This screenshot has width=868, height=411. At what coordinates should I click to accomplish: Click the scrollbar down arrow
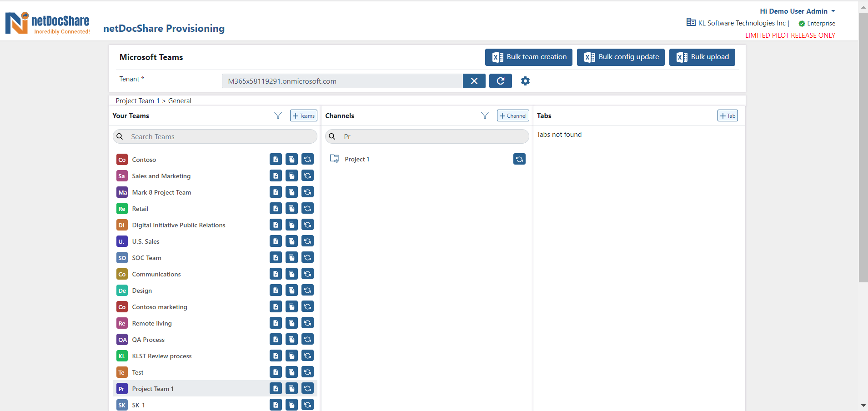(x=863, y=406)
